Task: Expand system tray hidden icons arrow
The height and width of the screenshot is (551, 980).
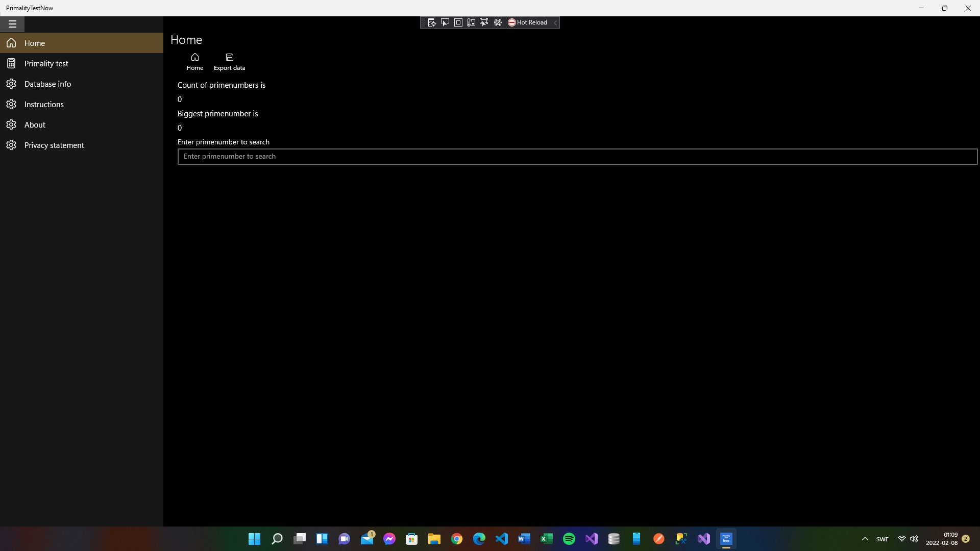Action: (x=865, y=539)
